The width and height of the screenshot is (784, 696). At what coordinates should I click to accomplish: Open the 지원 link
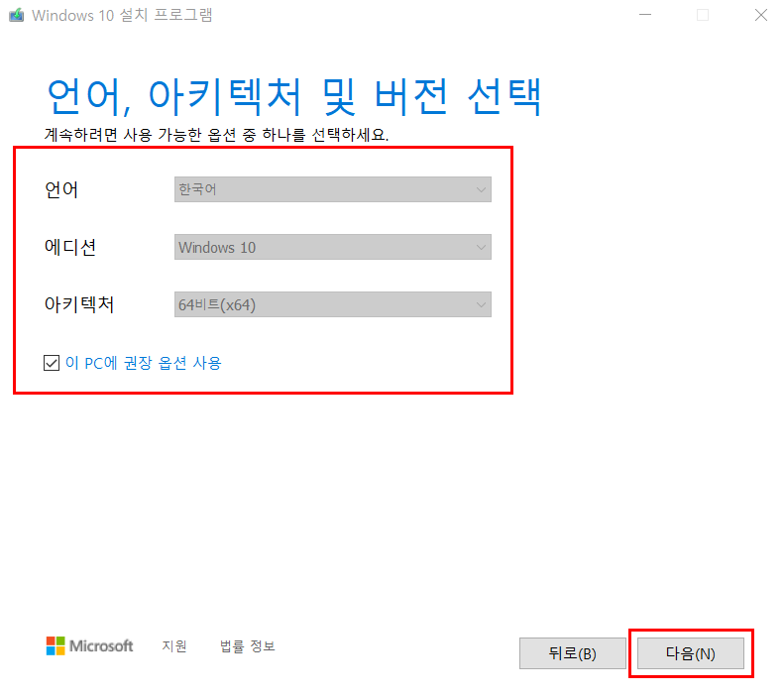coord(174,646)
